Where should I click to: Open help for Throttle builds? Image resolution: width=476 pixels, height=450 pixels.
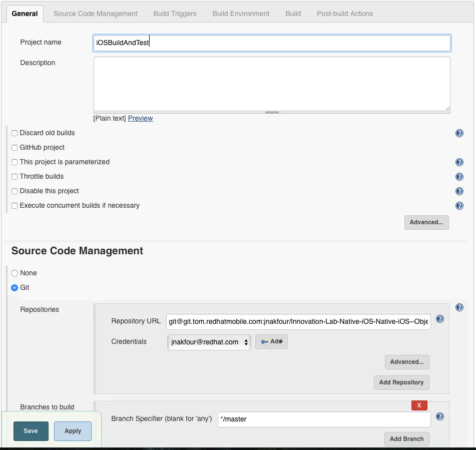point(459,177)
